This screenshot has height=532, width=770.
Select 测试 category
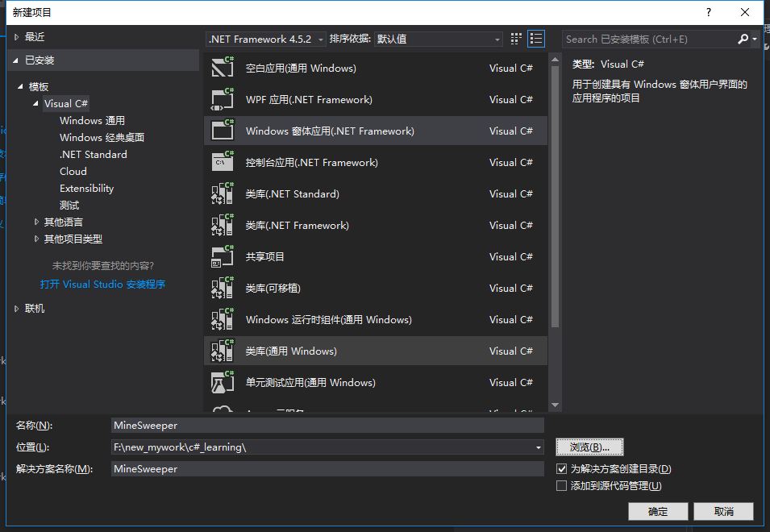69,206
